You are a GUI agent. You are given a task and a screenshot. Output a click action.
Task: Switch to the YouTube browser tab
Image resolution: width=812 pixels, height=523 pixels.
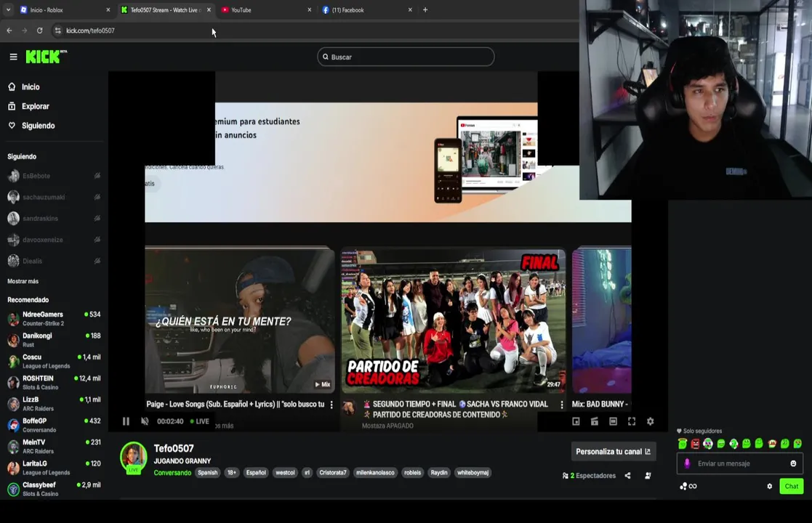click(x=267, y=10)
